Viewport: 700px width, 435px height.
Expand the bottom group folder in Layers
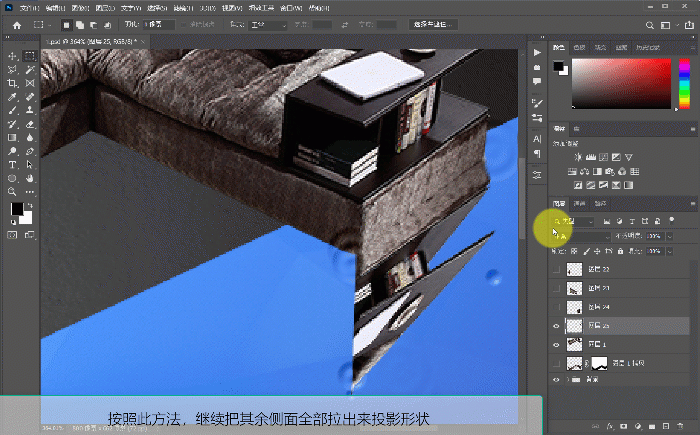[568, 380]
